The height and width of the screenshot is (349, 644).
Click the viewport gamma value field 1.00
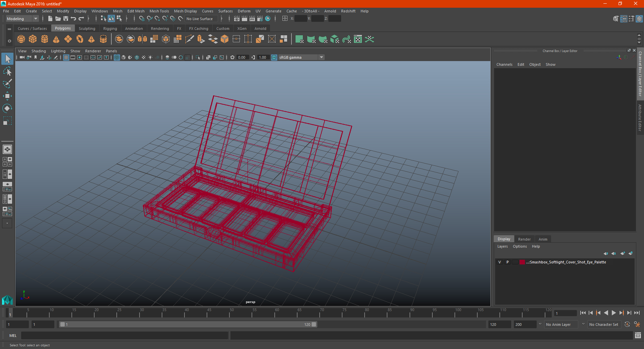point(263,57)
